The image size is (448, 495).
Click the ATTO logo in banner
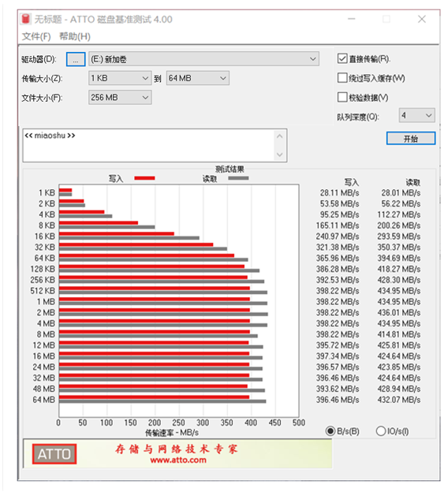[54, 454]
